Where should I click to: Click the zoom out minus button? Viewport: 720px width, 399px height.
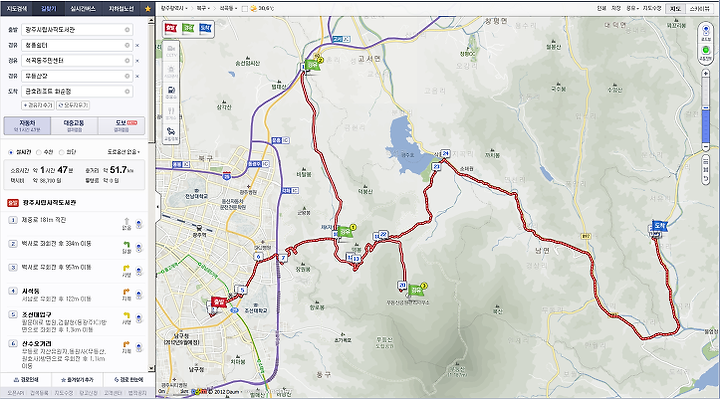coord(706,147)
